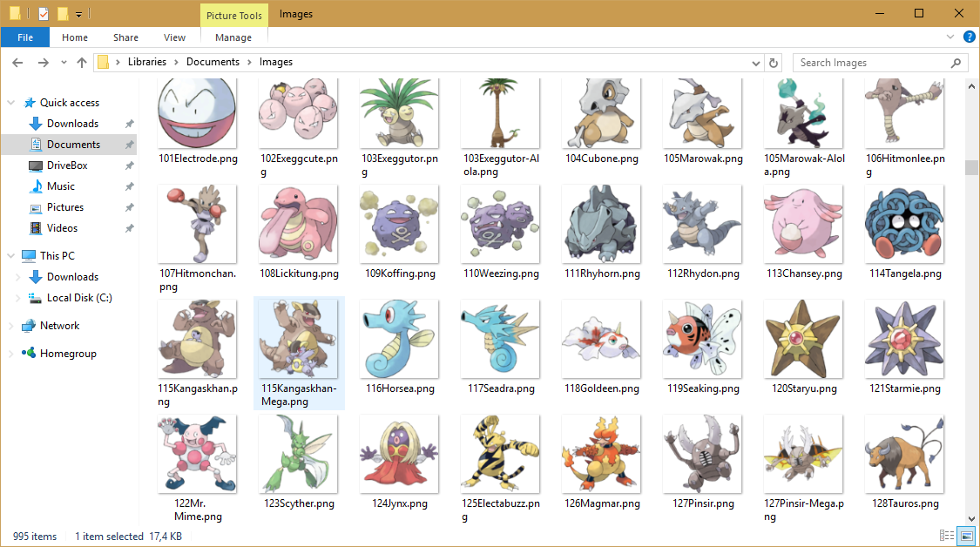The width and height of the screenshot is (980, 547).
Task: Click the scrollbar down arrow
Action: click(x=971, y=519)
